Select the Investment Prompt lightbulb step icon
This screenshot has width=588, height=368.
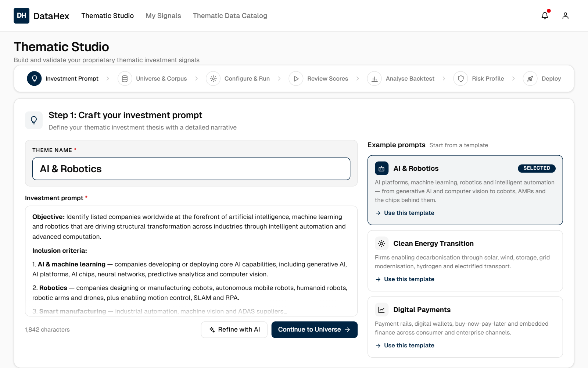pyautogui.click(x=34, y=78)
